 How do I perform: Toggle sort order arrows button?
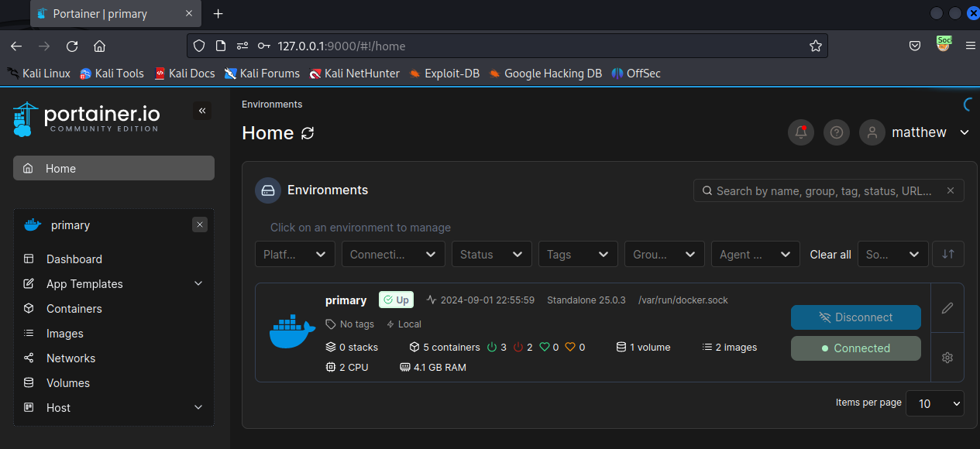[x=948, y=254]
